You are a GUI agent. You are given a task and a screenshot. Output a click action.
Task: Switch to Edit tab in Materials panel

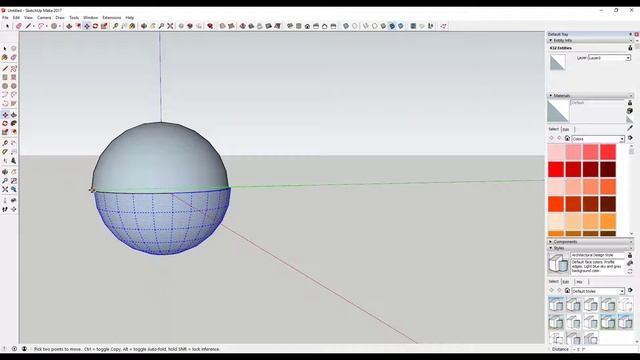pyautogui.click(x=566, y=129)
